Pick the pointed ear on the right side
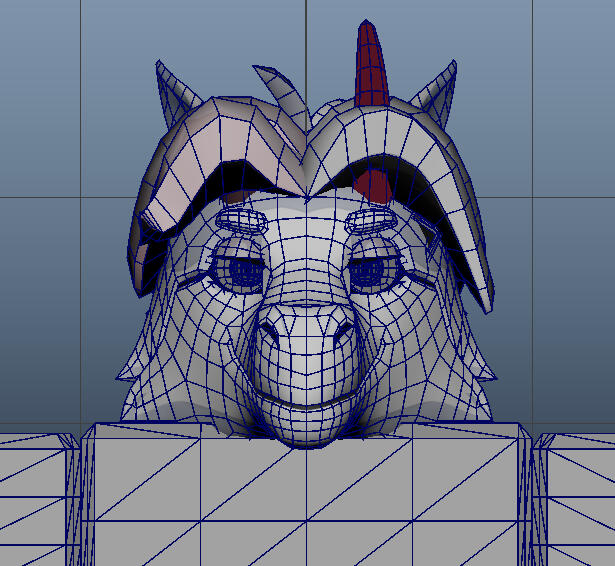 437,92
